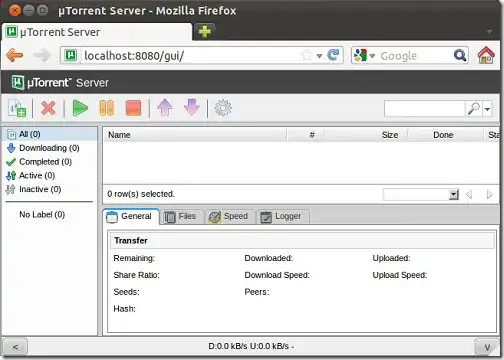The height and width of the screenshot is (360, 504).
Task: Click the green Start torrent icon
Action: click(x=80, y=108)
